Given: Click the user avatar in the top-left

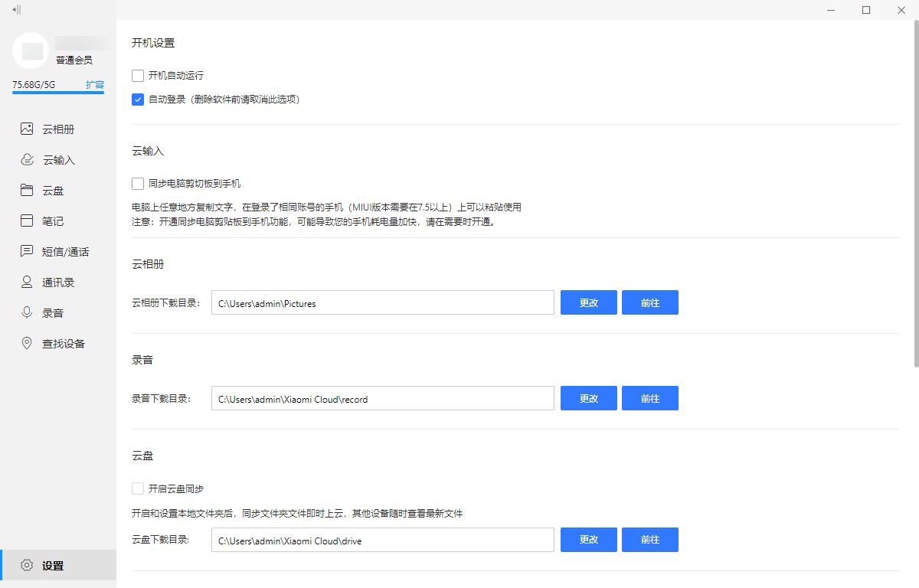Looking at the screenshot, I should pyautogui.click(x=32, y=49).
